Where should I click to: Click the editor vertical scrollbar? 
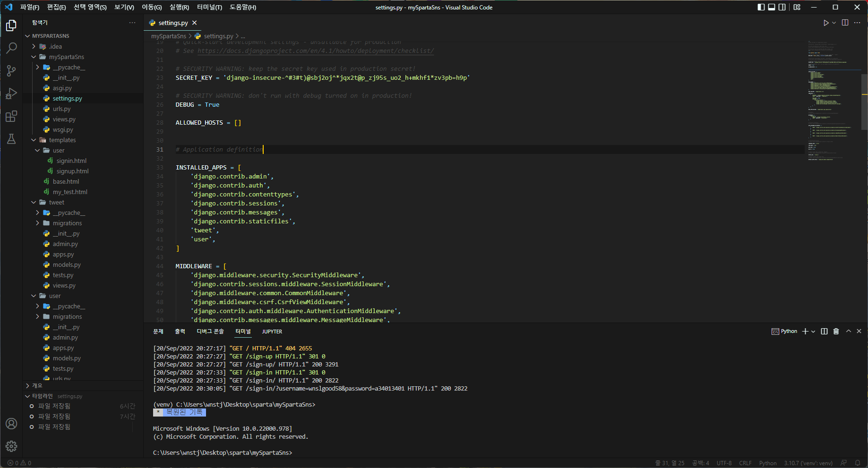point(864,102)
